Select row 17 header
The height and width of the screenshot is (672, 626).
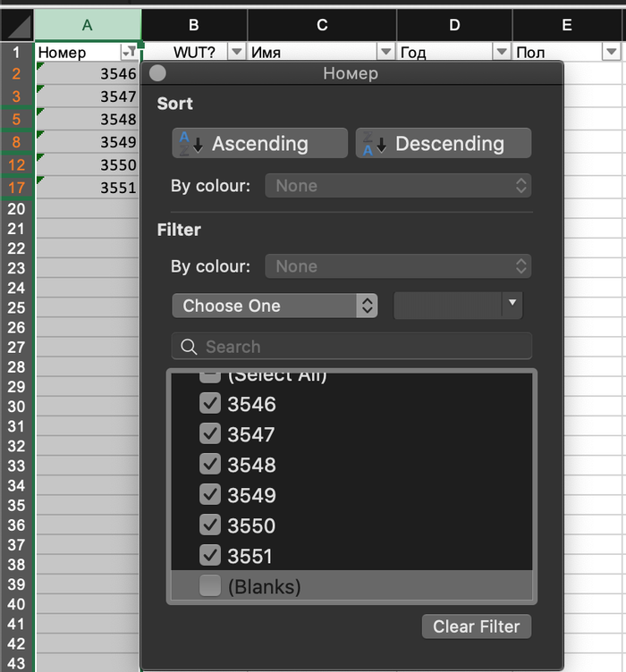point(17,187)
